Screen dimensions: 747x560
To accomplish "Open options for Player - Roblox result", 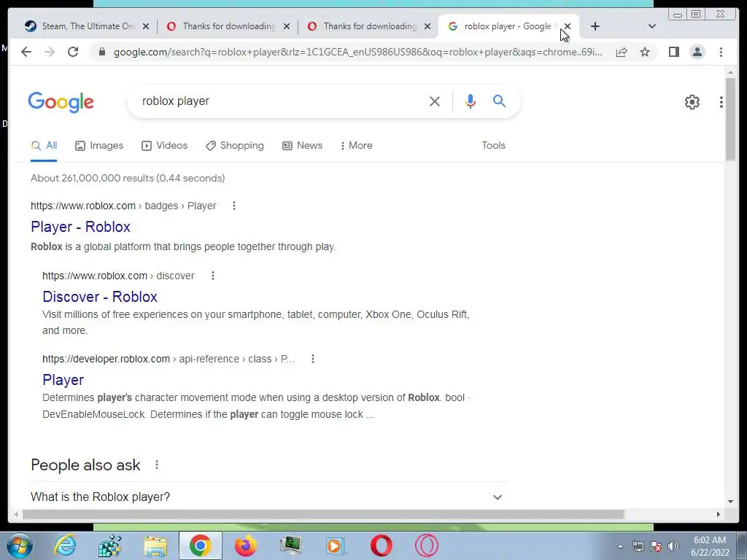I will click(x=234, y=206).
